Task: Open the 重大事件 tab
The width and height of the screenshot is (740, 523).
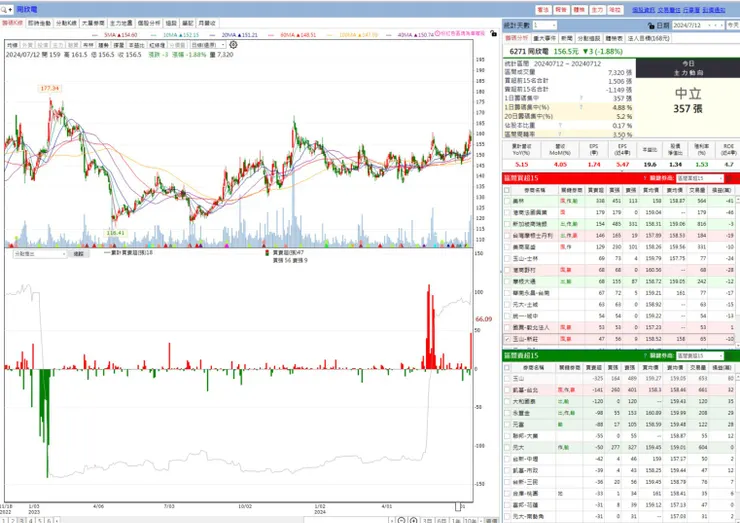Action: pyautogui.click(x=544, y=38)
